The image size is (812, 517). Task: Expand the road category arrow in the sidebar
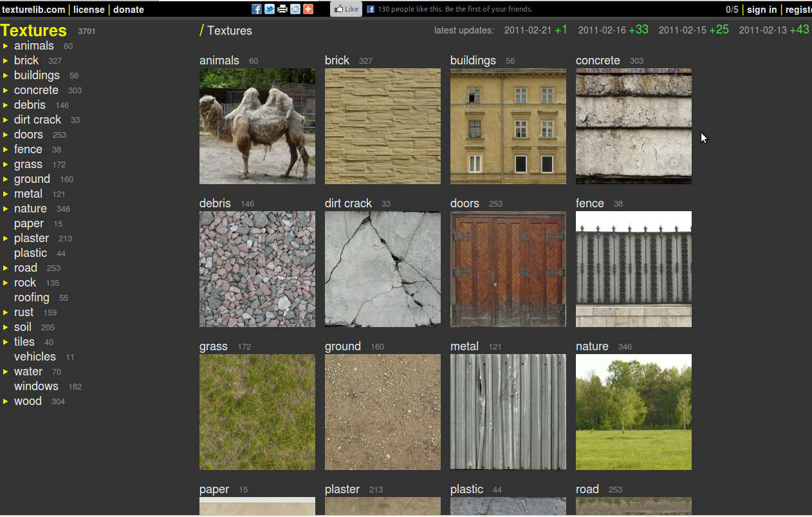(6, 268)
